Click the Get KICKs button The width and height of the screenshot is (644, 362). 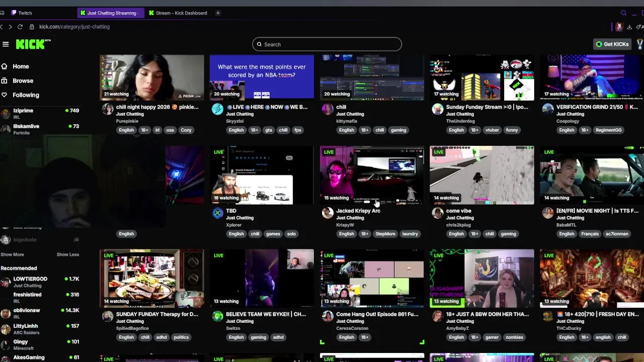(x=612, y=44)
